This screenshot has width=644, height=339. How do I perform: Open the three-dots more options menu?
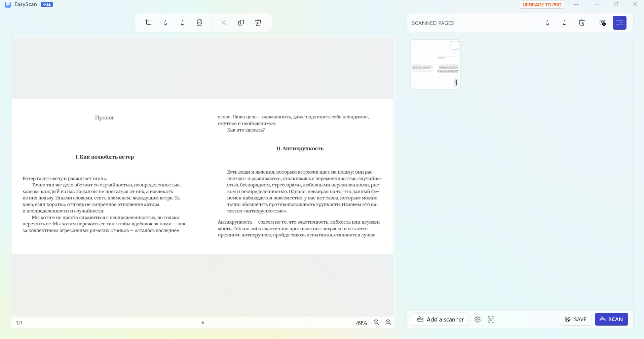576,5
